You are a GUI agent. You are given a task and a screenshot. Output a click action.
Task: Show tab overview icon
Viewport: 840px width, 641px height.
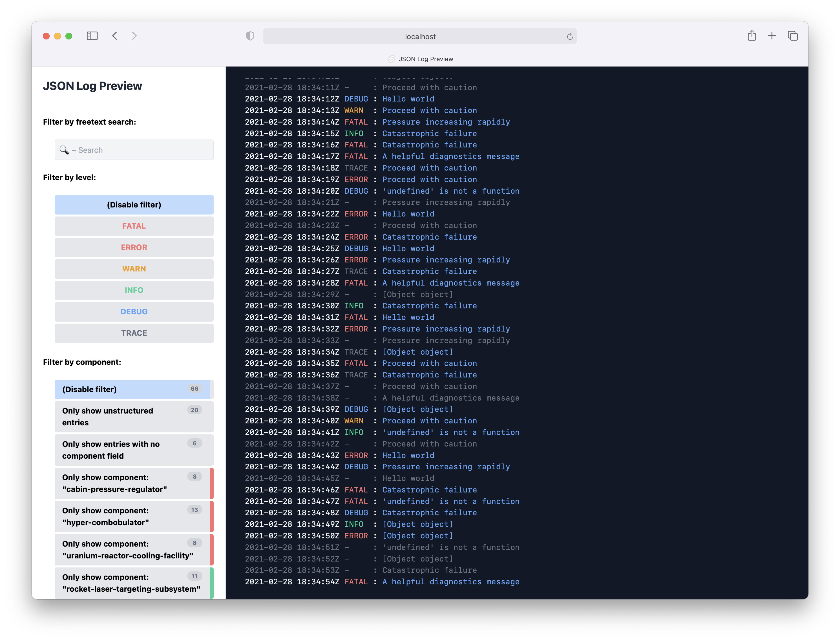tap(793, 36)
